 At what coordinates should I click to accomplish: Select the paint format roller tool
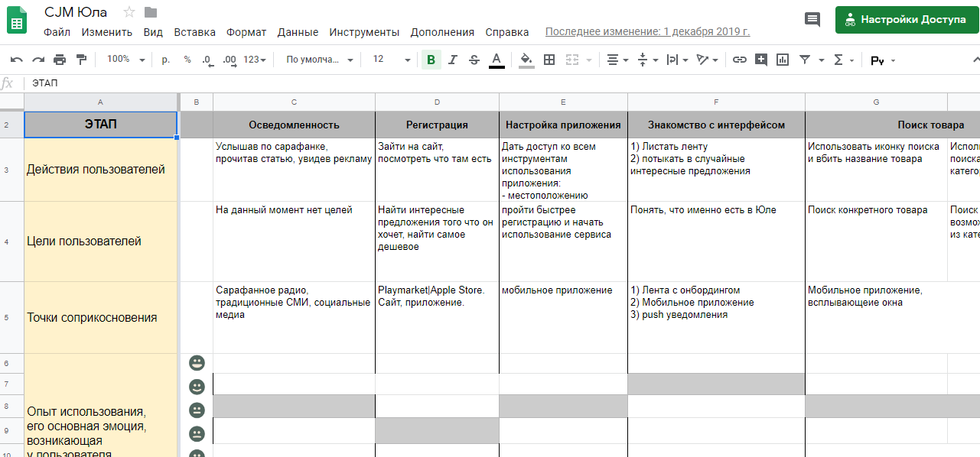[x=81, y=60]
